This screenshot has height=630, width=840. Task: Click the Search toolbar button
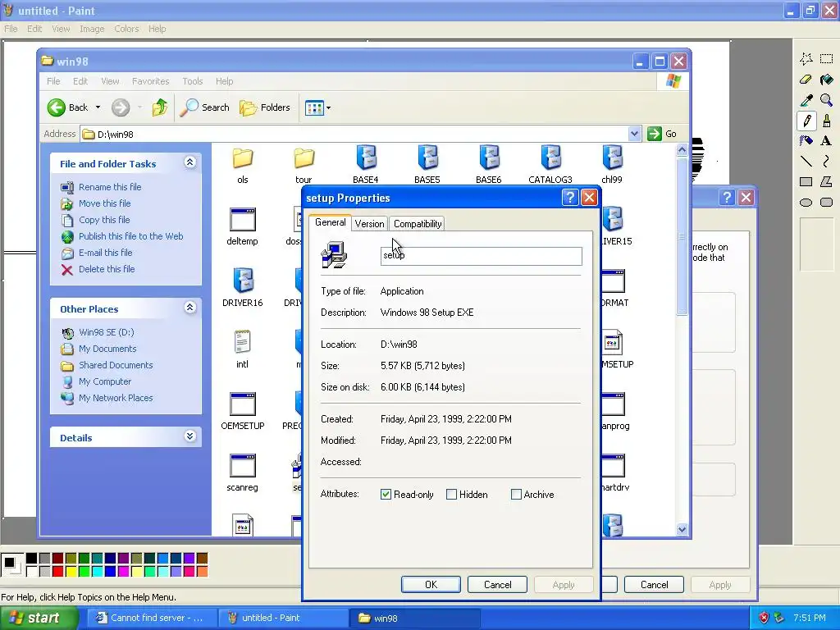204,107
